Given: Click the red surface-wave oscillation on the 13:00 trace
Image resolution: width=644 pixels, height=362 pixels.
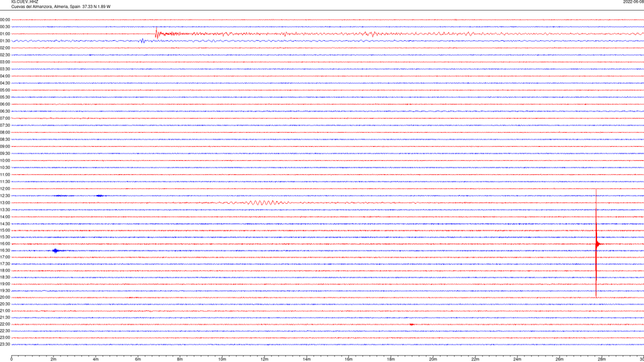Looking at the screenshot, I should [265, 202].
